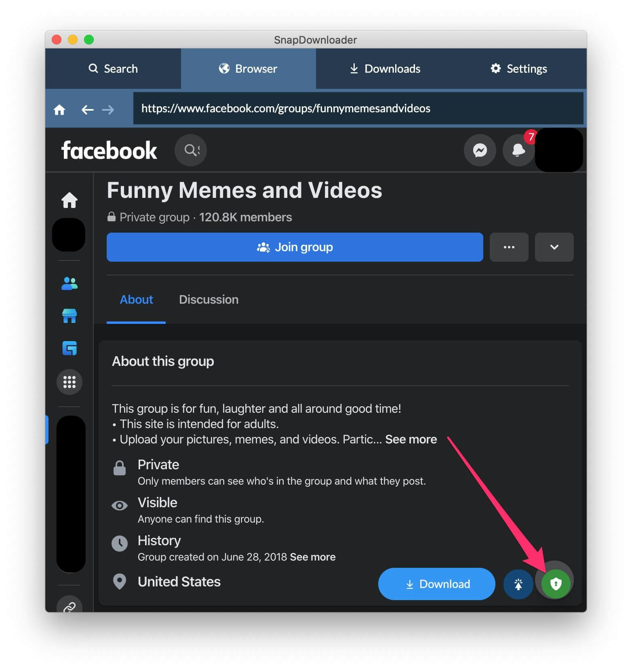Open the Messenger icon
This screenshot has height=672, width=632.
pyautogui.click(x=480, y=150)
